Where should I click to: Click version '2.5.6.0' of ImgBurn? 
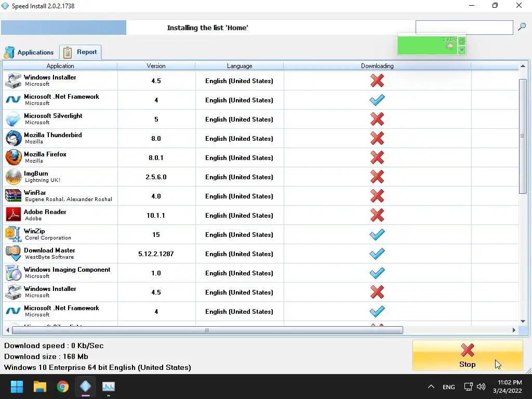pyautogui.click(x=156, y=177)
